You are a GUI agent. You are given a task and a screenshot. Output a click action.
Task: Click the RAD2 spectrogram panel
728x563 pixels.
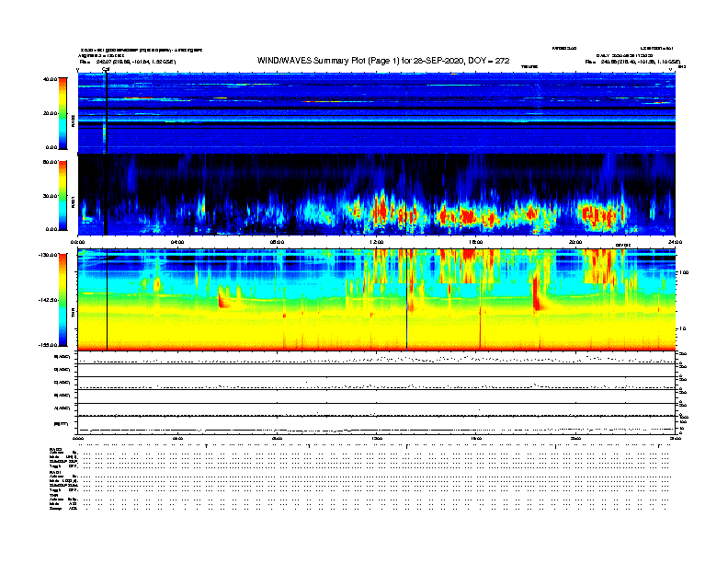377,113
